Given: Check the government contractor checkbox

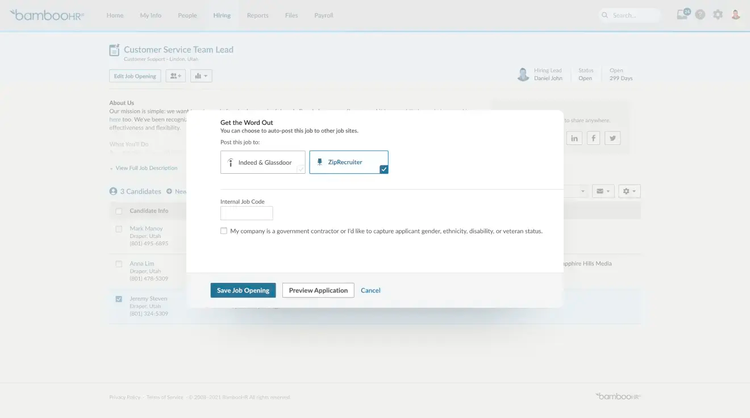Looking at the screenshot, I should pos(223,231).
